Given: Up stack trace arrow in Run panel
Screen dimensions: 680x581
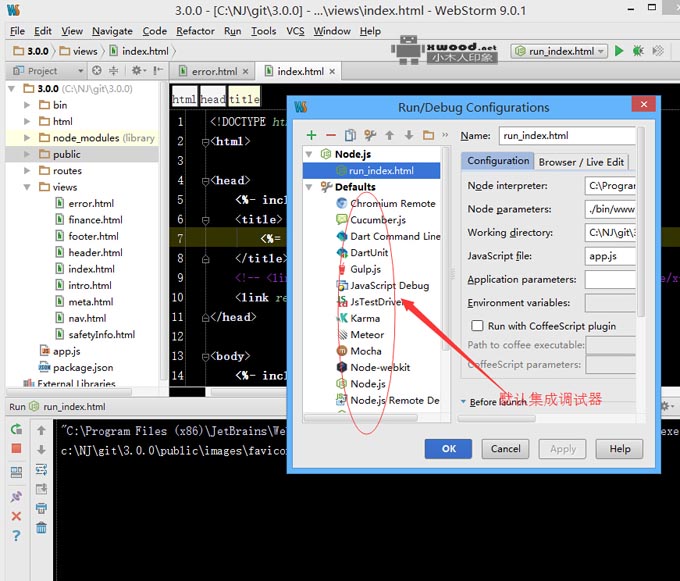Looking at the screenshot, I should 41,430.
